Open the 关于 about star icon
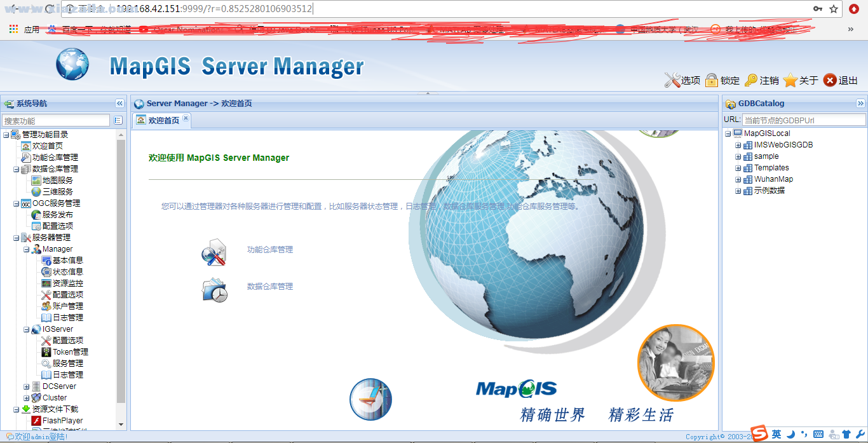 coord(790,80)
